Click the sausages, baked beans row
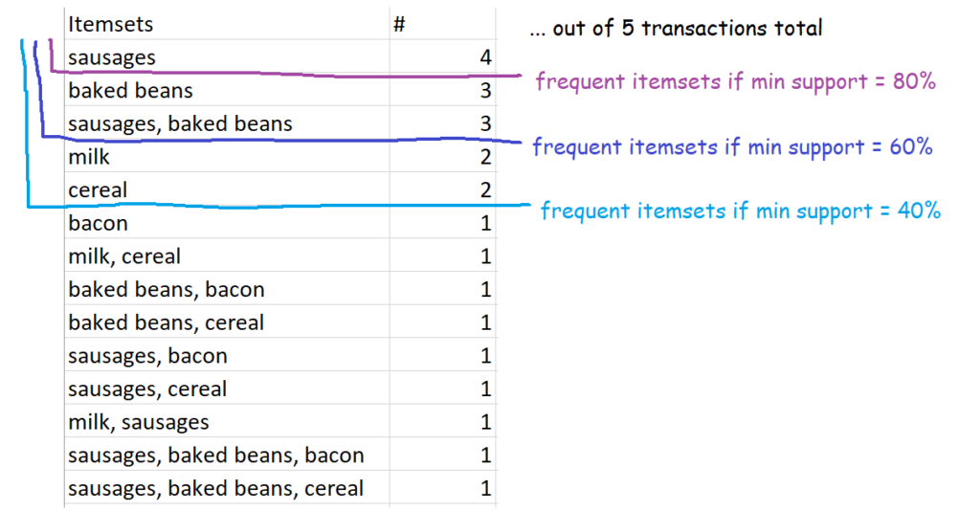This screenshot has height=511, width=980. click(x=280, y=123)
